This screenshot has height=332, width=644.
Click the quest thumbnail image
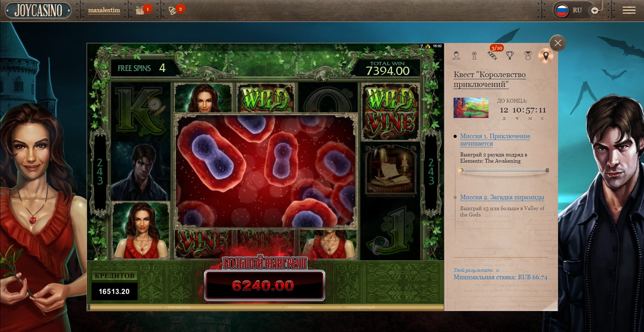[471, 108]
